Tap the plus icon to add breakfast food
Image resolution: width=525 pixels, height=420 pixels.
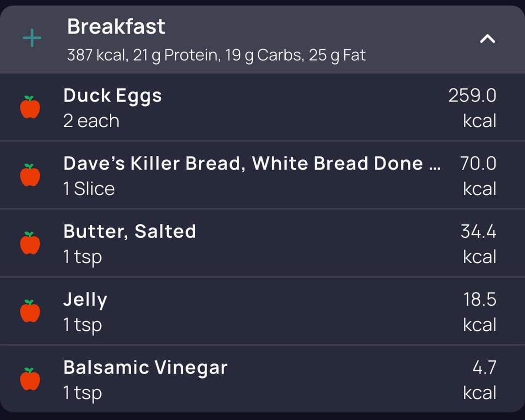point(32,39)
